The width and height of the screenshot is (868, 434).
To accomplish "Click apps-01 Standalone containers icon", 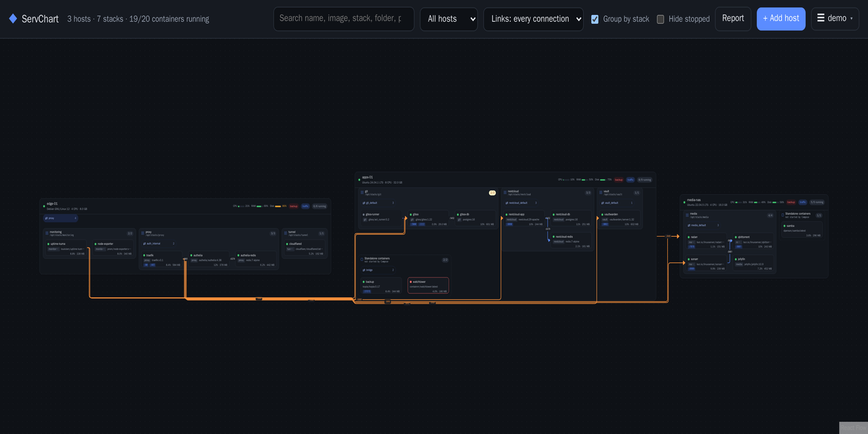I will coord(362,260).
